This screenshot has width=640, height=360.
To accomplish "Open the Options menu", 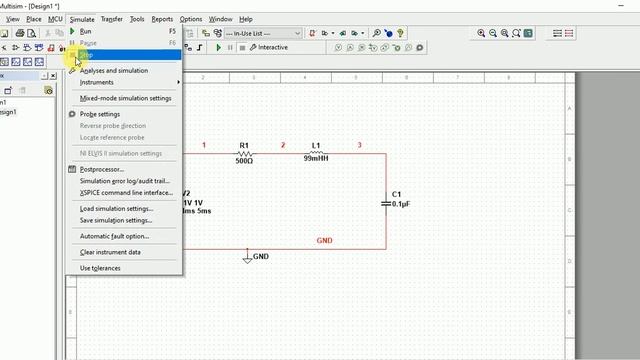I will tap(191, 19).
